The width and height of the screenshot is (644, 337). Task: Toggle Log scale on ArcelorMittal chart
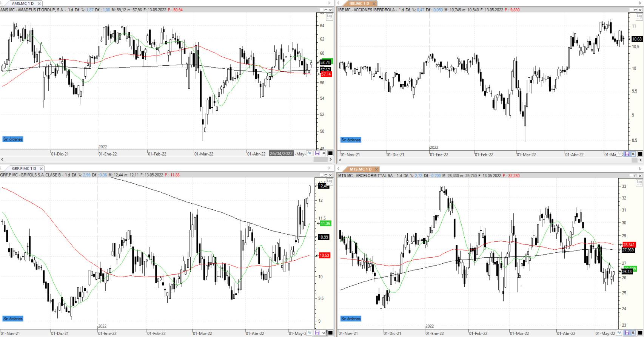pos(639,182)
